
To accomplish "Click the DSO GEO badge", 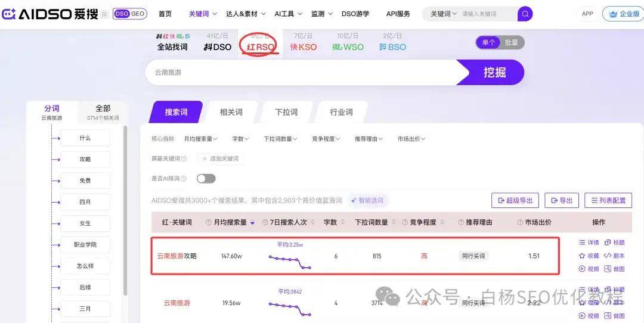I will click(130, 14).
